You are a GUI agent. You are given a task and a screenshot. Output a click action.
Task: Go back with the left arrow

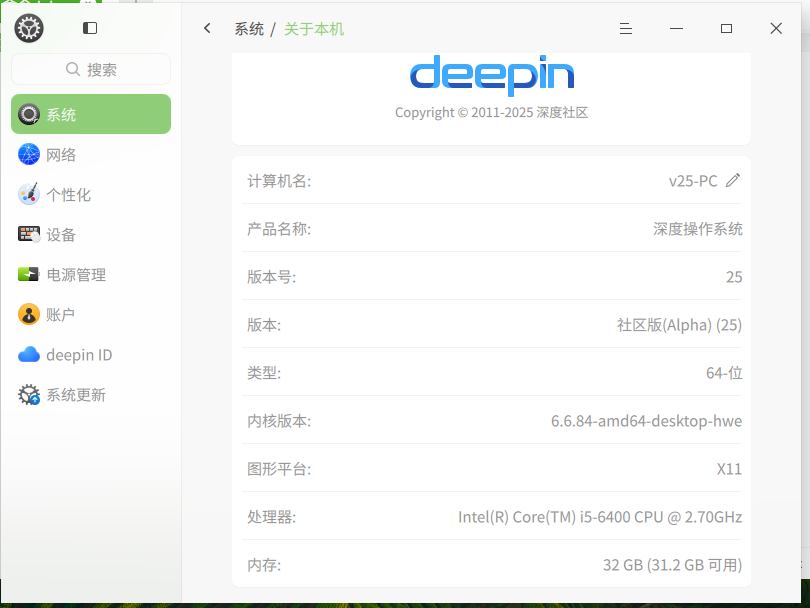(207, 28)
